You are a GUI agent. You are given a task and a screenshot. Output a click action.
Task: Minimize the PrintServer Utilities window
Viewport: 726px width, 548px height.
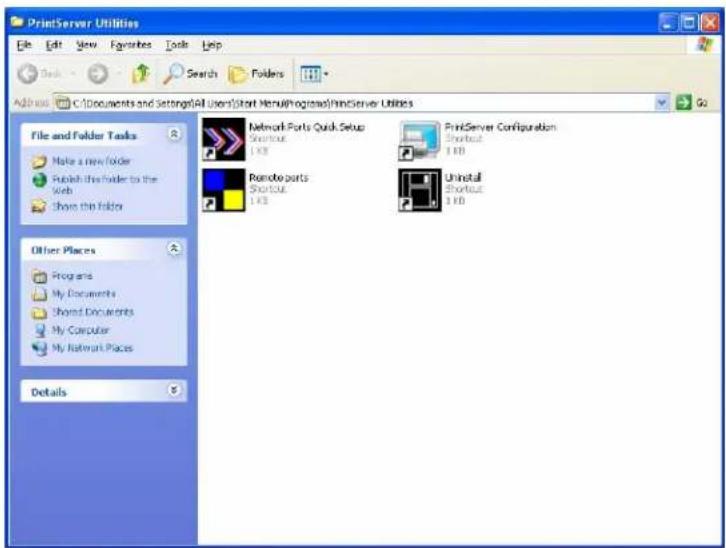pos(668,23)
